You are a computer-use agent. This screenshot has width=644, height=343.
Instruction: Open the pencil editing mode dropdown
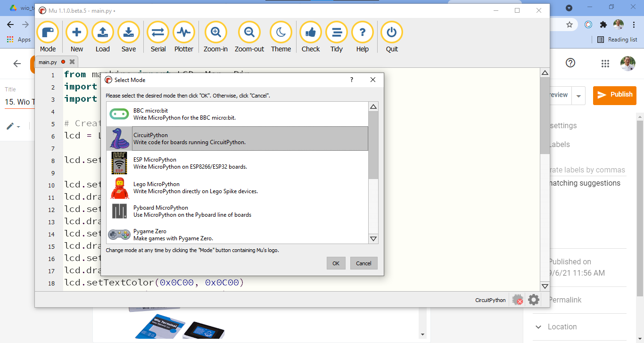click(13, 126)
